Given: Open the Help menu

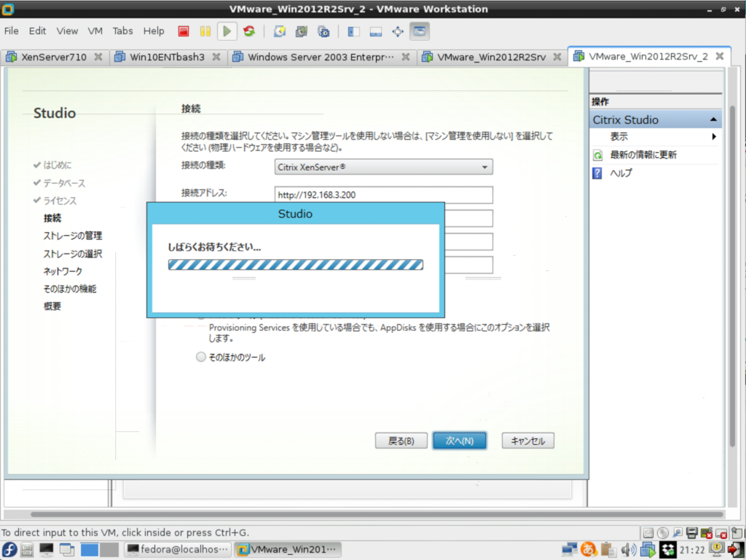Looking at the screenshot, I should (154, 31).
